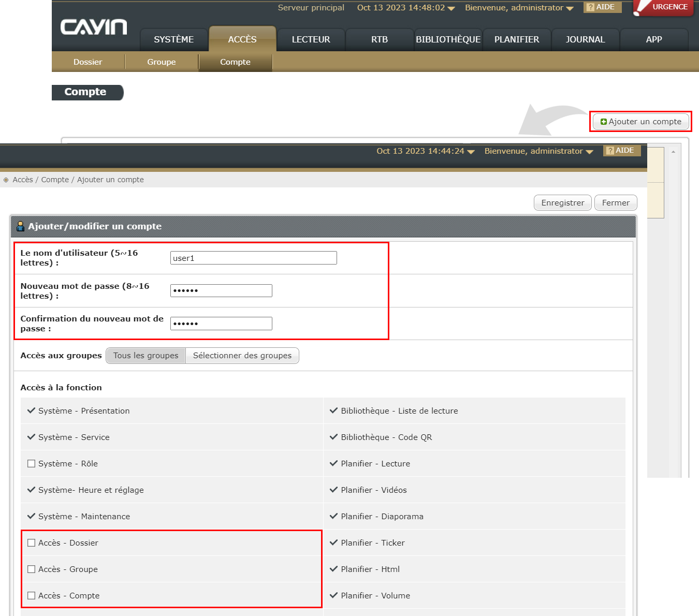Image resolution: width=699 pixels, height=616 pixels.
Task: Toggle Système - Maintenance permission
Action: 32,516
